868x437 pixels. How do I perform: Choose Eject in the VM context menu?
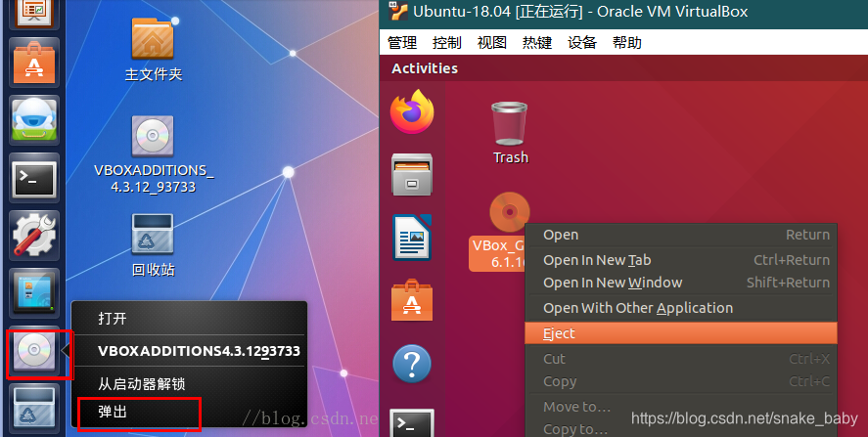click(681, 333)
